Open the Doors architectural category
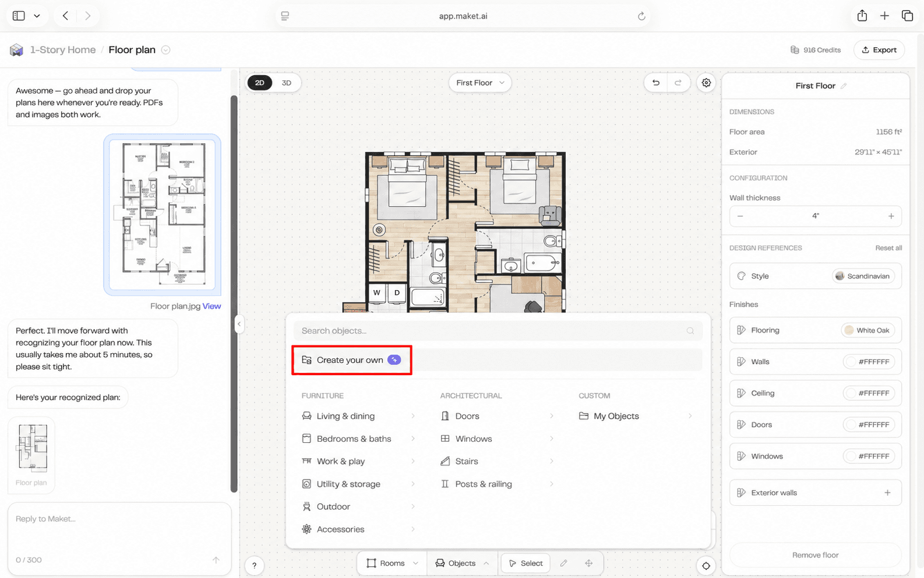This screenshot has height=578, width=924. [x=497, y=416]
